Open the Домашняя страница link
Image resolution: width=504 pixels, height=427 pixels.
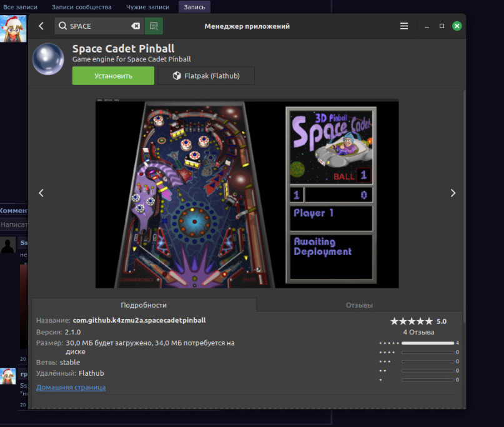click(71, 387)
